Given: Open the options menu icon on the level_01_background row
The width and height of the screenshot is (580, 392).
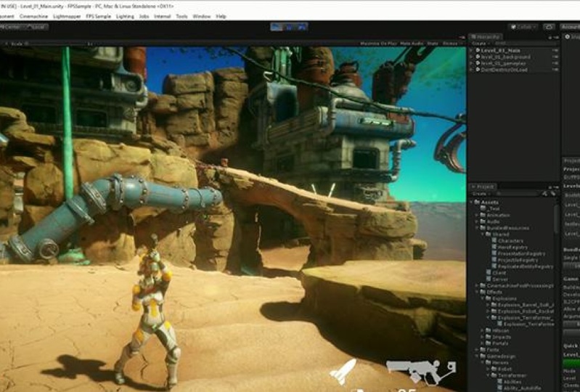Looking at the screenshot, I should click(555, 57).
